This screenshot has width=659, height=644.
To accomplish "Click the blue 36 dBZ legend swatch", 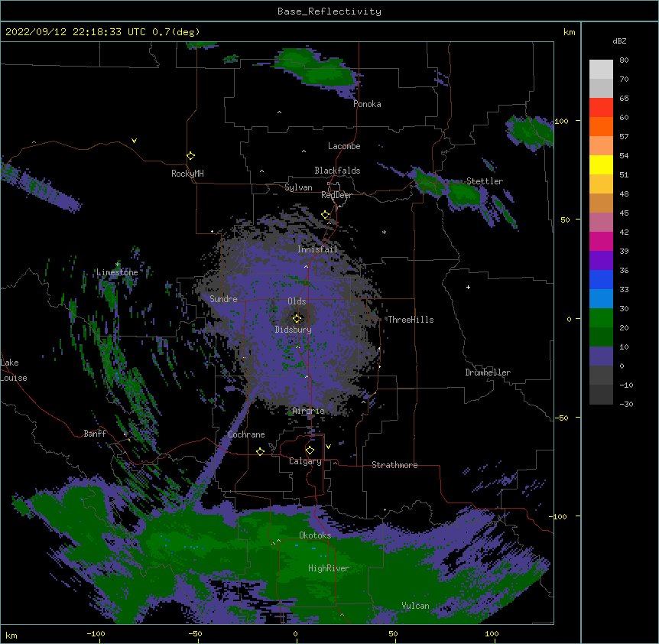I will pyautogui.click(x=601, y=279).
